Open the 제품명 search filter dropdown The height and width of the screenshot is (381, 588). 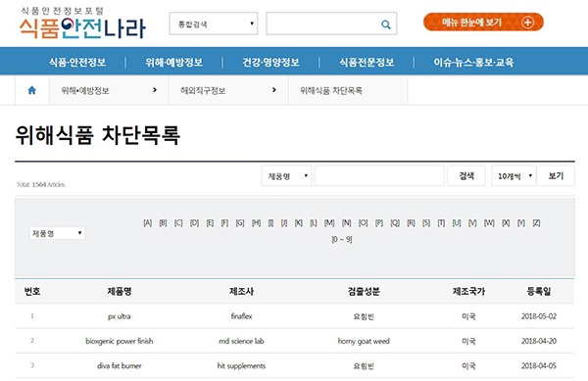(x=286, y=175)
